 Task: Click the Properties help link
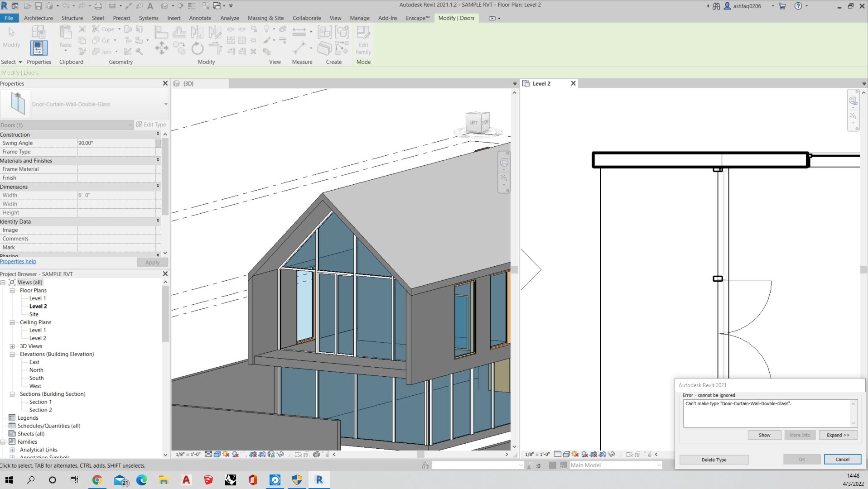coord(18,262)
